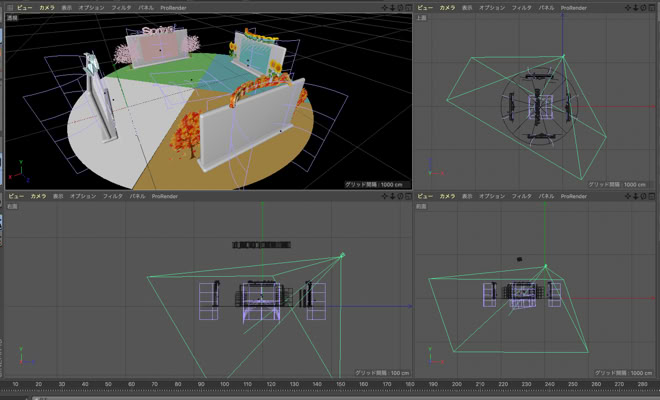Click the rotate camera icon in perspective viewport
Image resolution: width=660 pixels, height=400 pixels.
pyautogui.click(x=399, y=7)
